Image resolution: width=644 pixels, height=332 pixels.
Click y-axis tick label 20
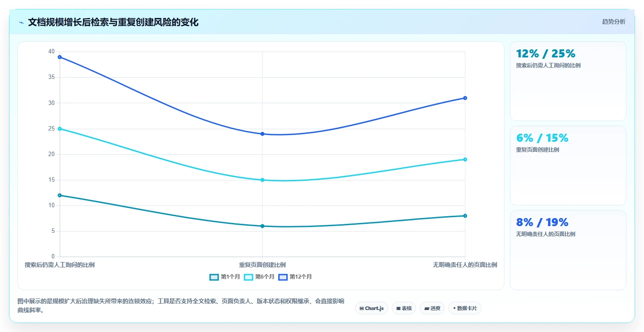pyautogui.click(x=51, y=154)
